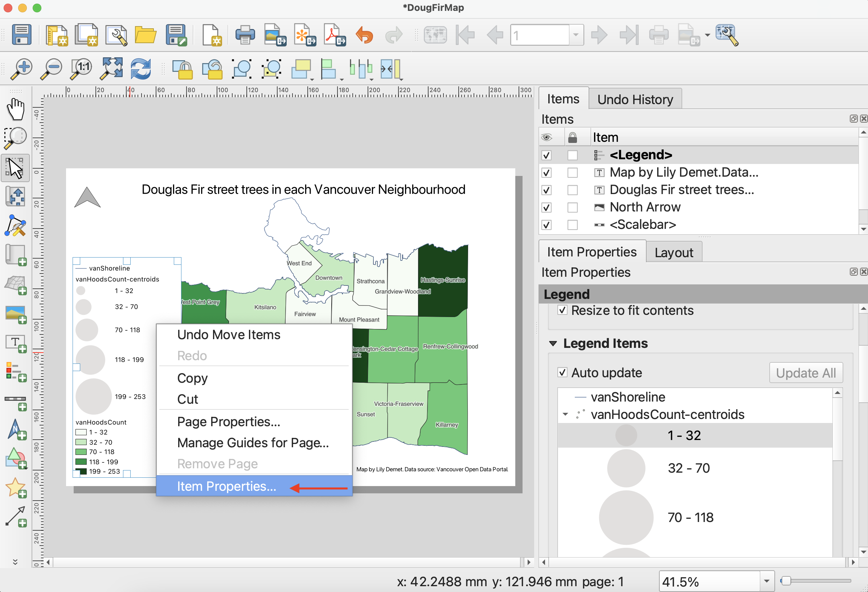
Task: Click the Export as PDF icon
Action: click(334, 35)
